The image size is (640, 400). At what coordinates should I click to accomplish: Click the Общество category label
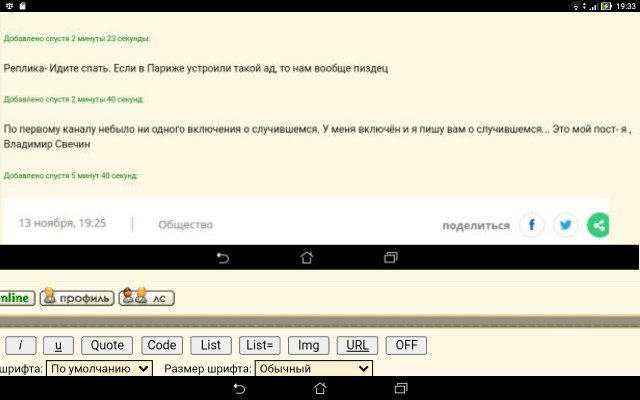(x=185, y=225)
